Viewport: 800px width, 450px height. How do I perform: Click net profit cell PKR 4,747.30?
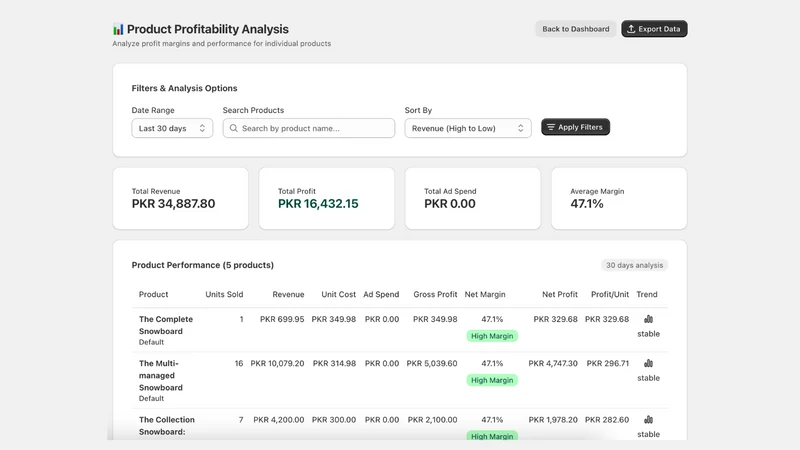coord(553,363)
